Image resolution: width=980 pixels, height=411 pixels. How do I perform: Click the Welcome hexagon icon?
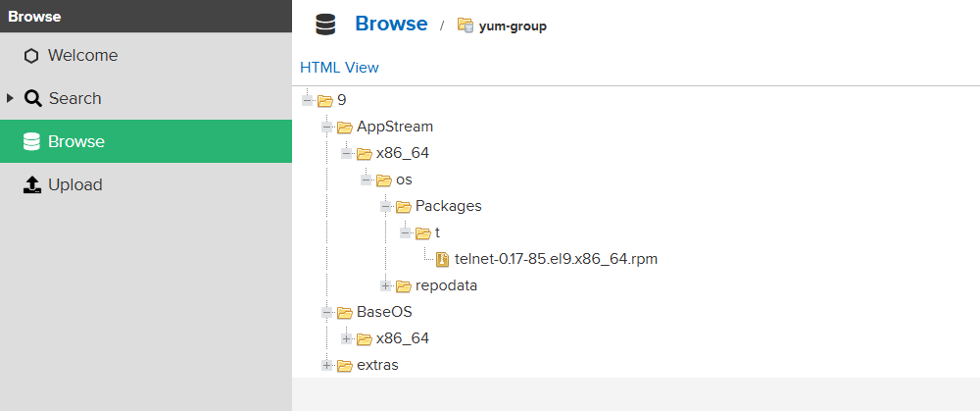tap(31, 56)
